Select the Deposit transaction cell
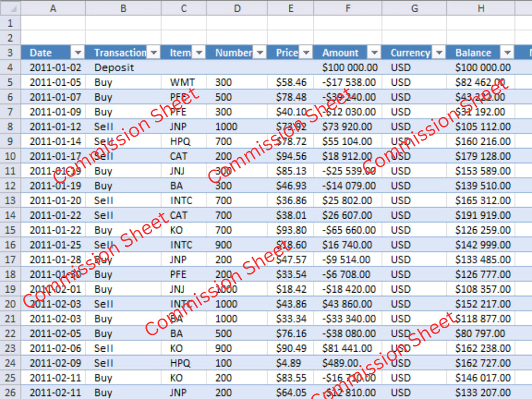The image size is (532, 399). [x=123, y=68]
